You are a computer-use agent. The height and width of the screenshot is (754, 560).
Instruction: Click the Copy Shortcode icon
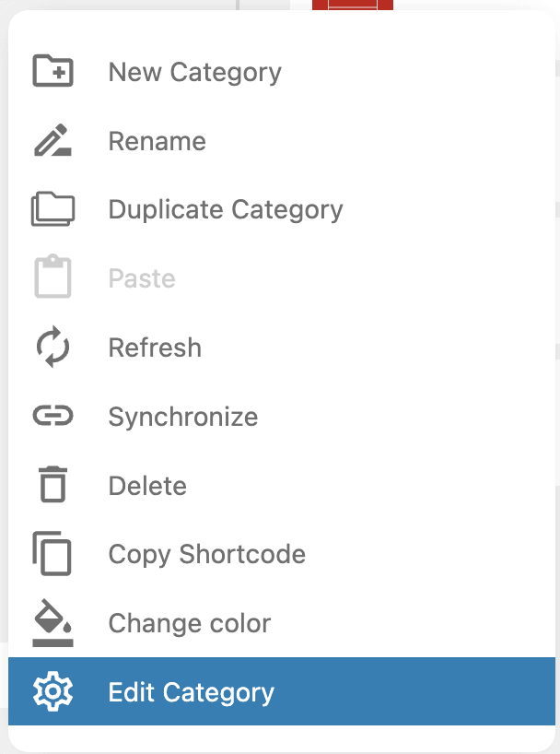coord(52,554)
